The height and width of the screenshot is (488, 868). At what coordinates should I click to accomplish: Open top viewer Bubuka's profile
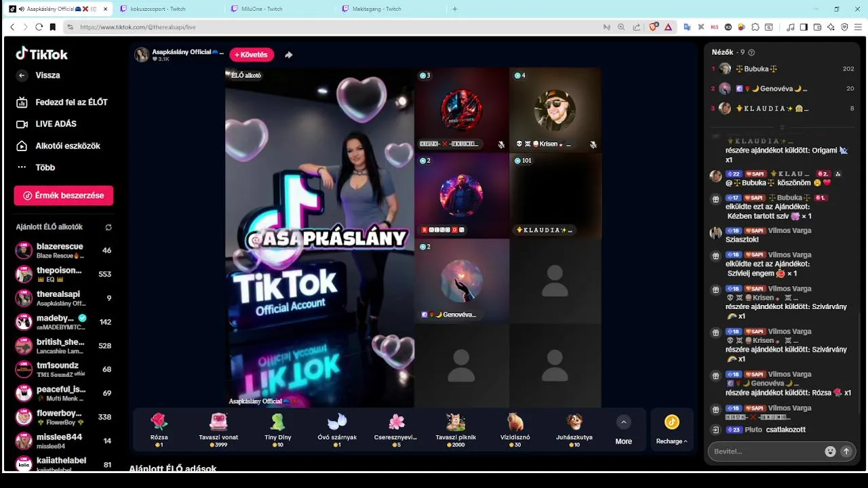click(x=782, y=68)
